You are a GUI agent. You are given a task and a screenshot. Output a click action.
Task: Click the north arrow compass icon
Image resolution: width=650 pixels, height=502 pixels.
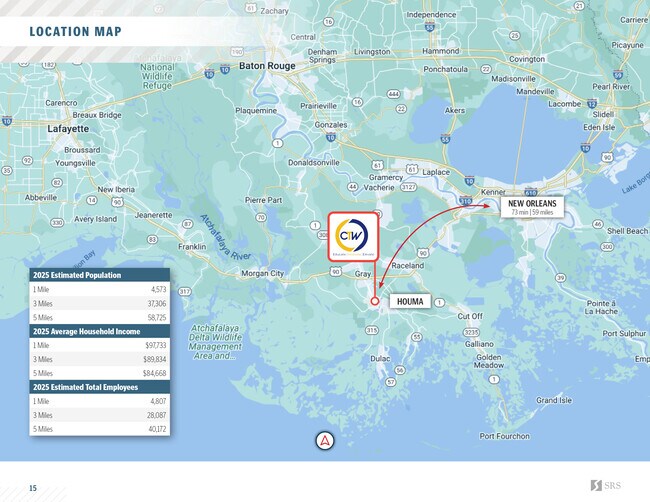click(x=325, y=441)
